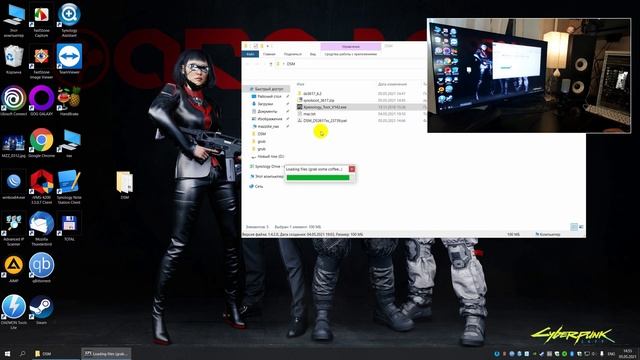Select This PC in navigation pane

[x=267, y=176]
